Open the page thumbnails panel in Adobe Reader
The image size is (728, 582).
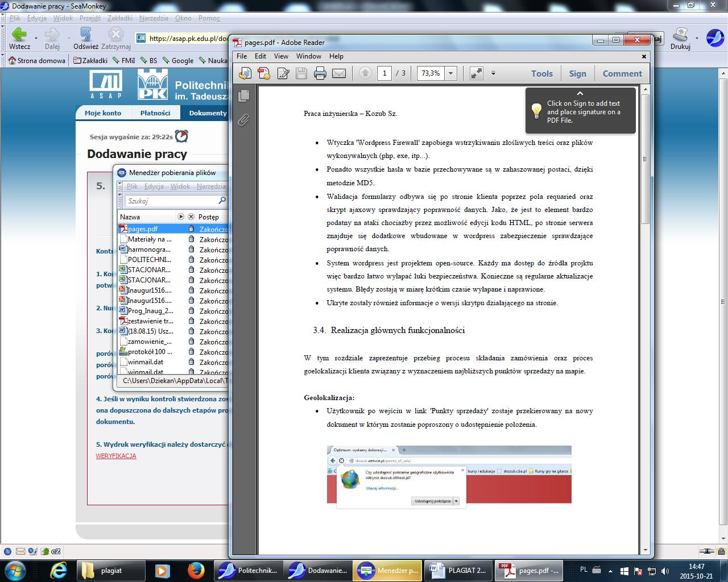coord(243,96)
